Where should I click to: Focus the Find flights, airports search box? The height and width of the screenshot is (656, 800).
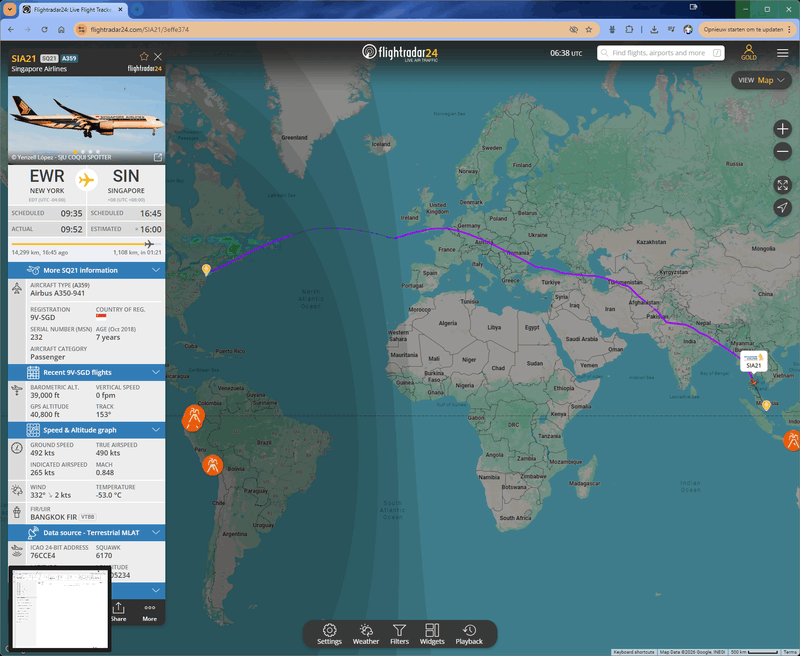coord(661,53)
